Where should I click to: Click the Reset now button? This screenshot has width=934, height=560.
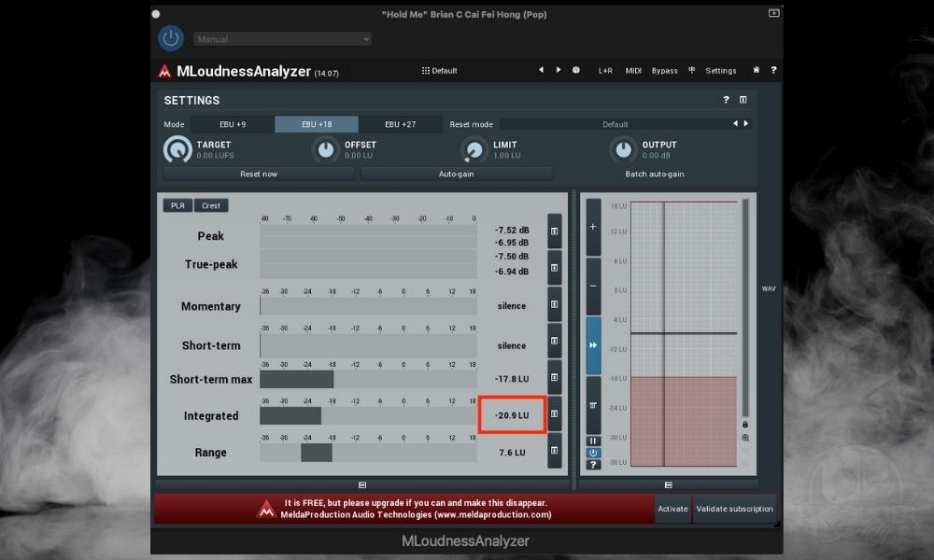[x=259, y=174]
